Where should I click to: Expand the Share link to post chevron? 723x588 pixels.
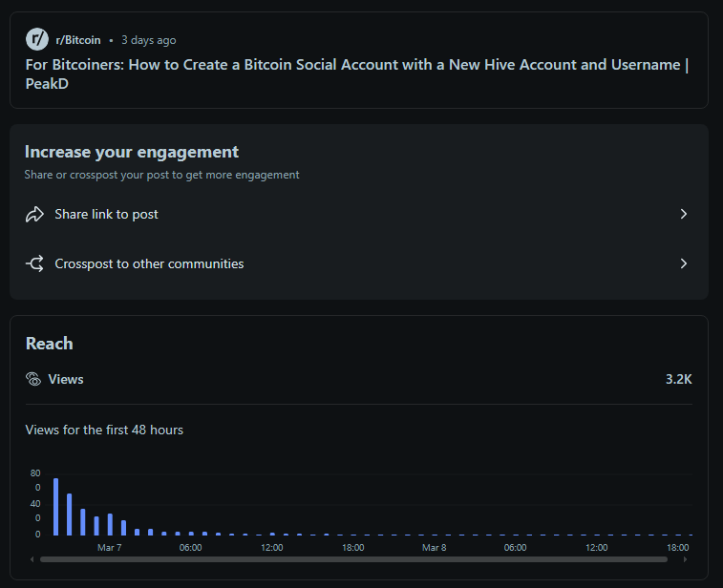tap(684, 214)
